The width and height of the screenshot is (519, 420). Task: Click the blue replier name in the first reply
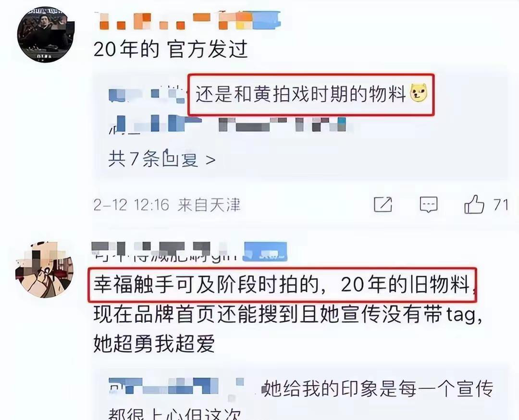(147, 94)
